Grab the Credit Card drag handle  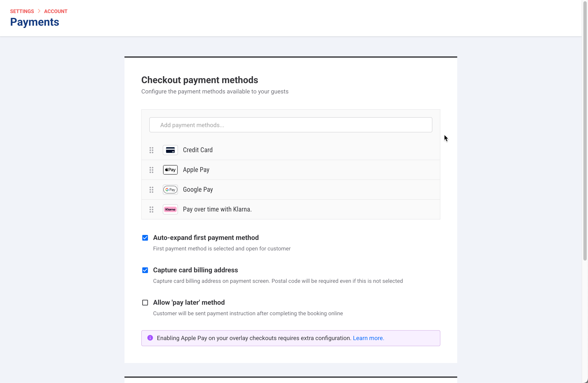[x=151, y=150]
